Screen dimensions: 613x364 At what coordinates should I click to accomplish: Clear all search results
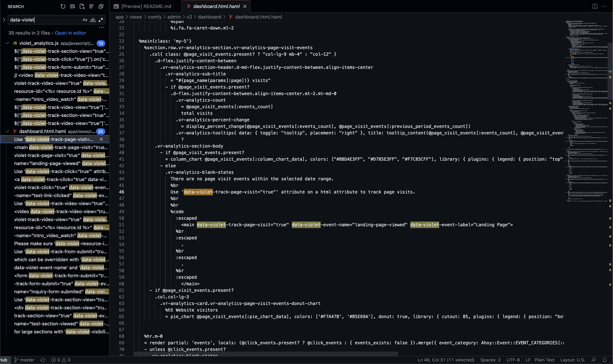[x=73, y=7]
